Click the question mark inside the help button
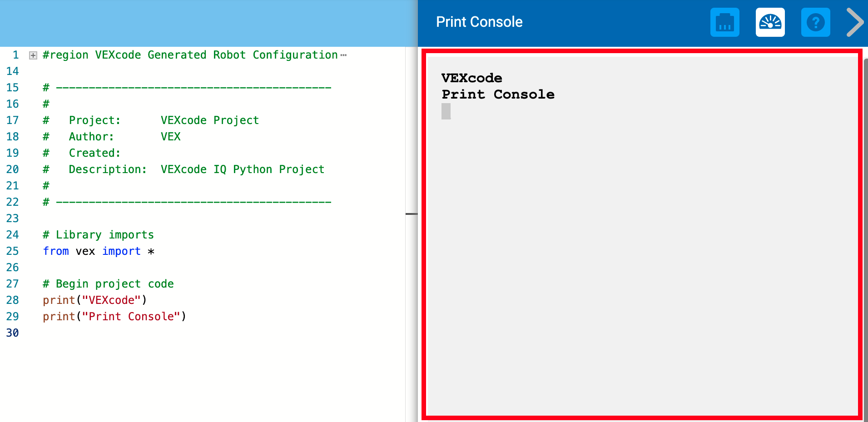This screenshot has width=868, height=422. coord(815,22)
